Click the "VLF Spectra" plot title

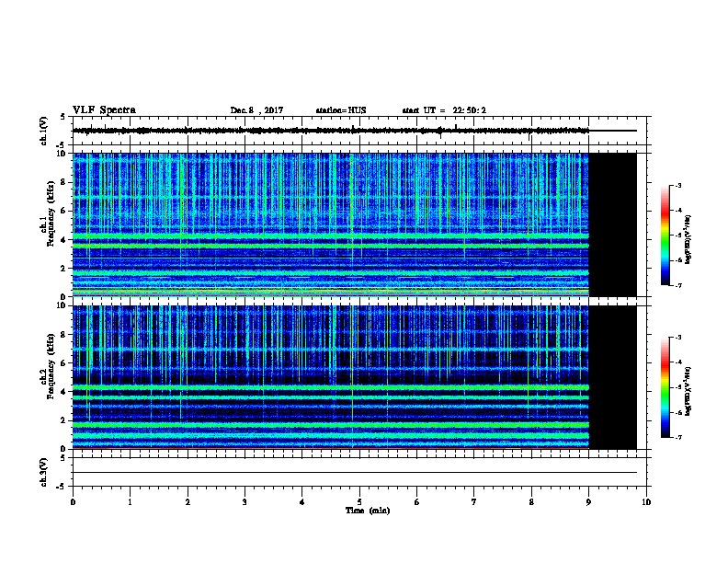104,110
